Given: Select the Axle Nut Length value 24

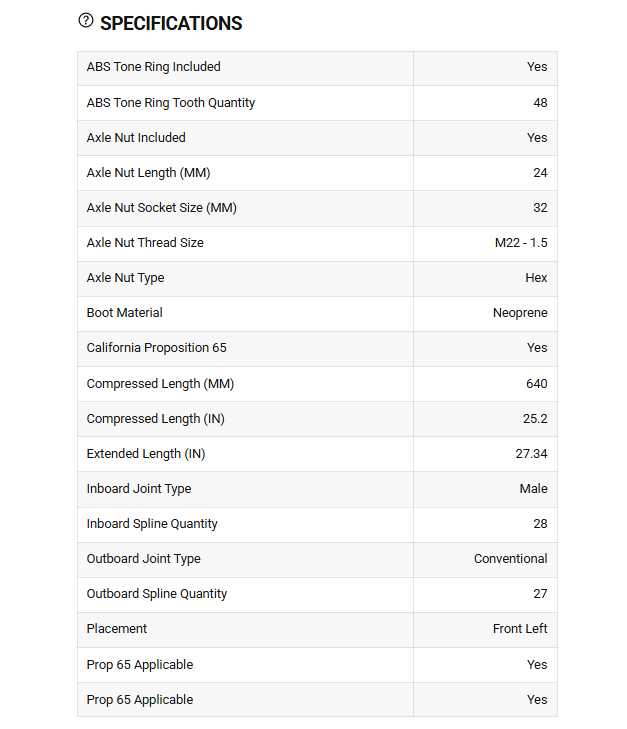Looking at the screenshot, I should coord(540,173).
